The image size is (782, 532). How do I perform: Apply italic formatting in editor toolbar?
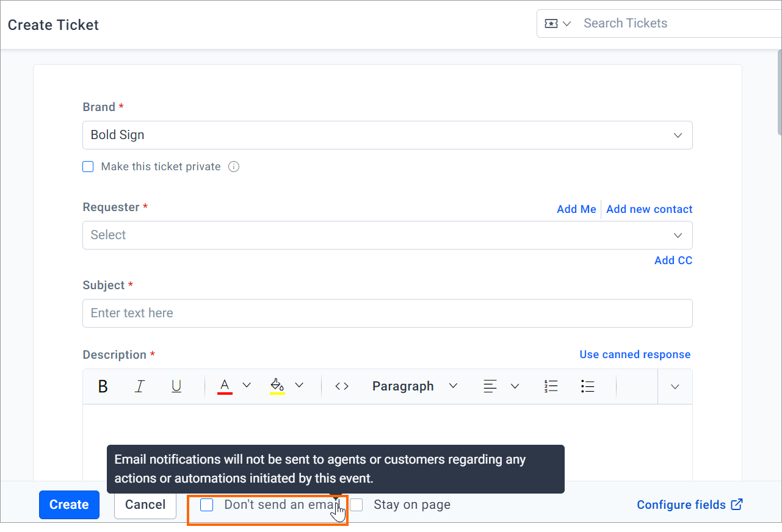tap(140, 386)
